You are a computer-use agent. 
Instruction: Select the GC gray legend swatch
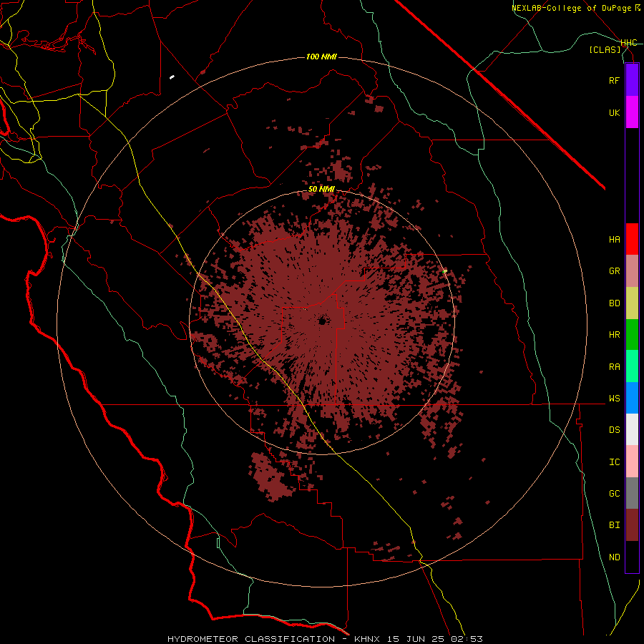[632, 493]
